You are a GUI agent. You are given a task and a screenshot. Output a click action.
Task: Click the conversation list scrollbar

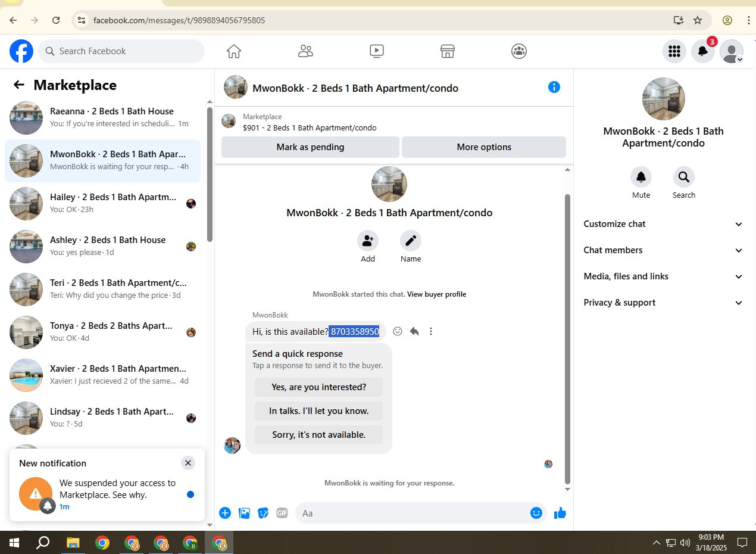210,174
